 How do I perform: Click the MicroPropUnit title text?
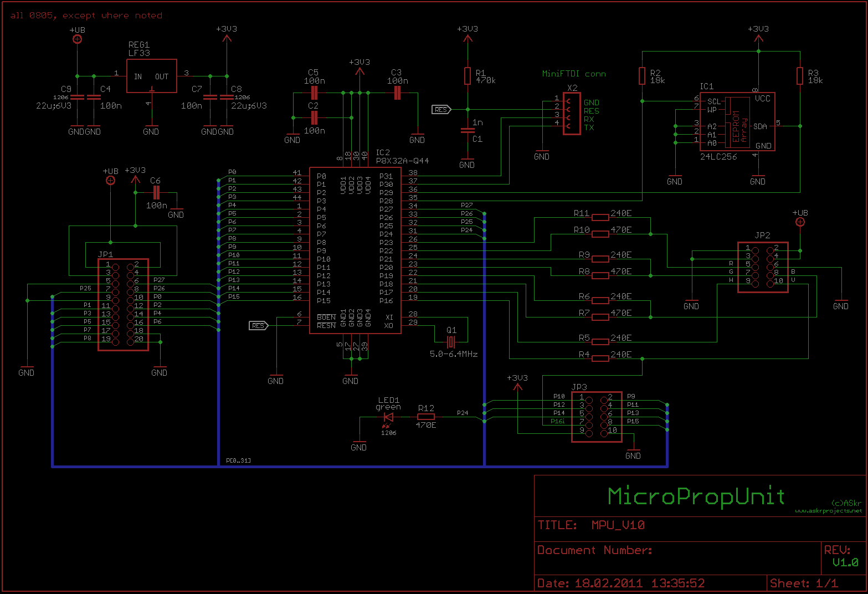point(696,496)
